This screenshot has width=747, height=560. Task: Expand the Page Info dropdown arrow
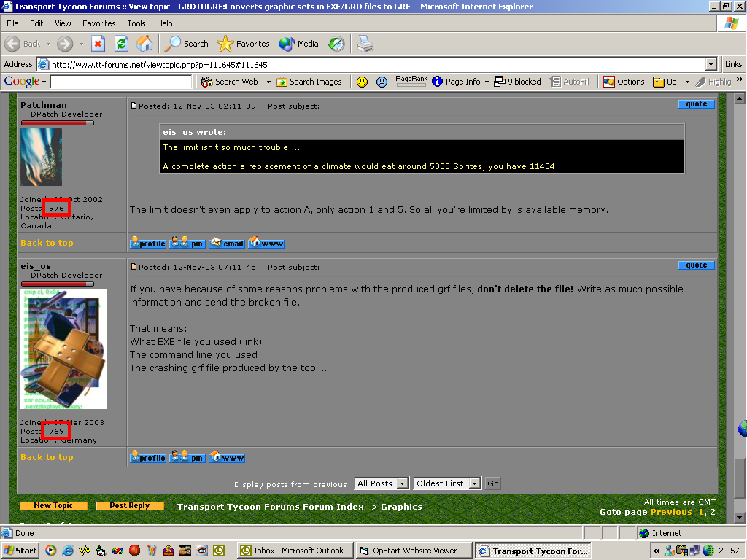487,82
